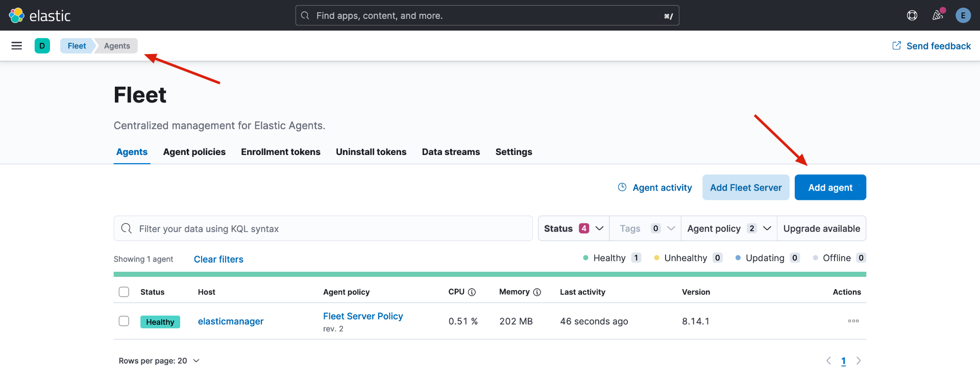Open the newsfeed notifications icon
The width and height of the screenshot is (980, 389).
pos(938,15)
